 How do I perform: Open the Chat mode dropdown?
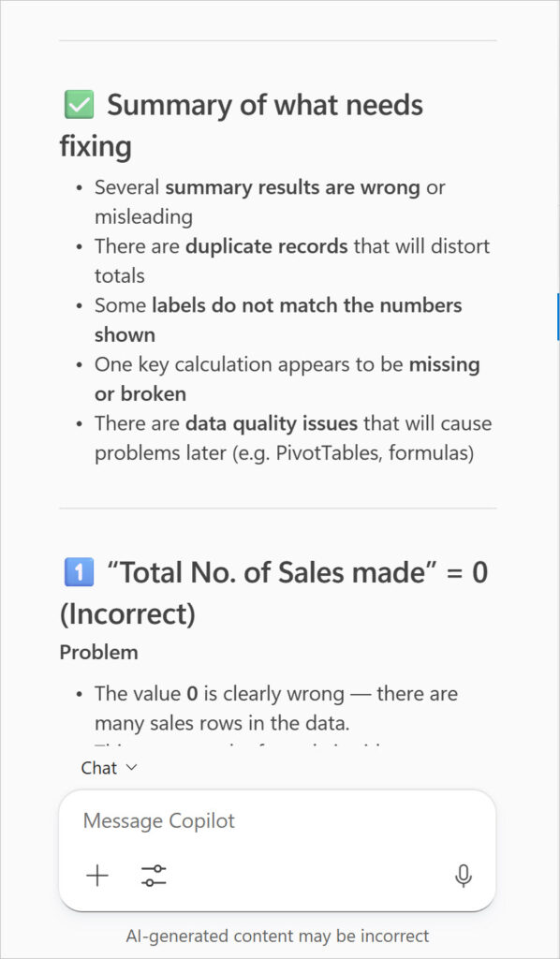[108, 768]
